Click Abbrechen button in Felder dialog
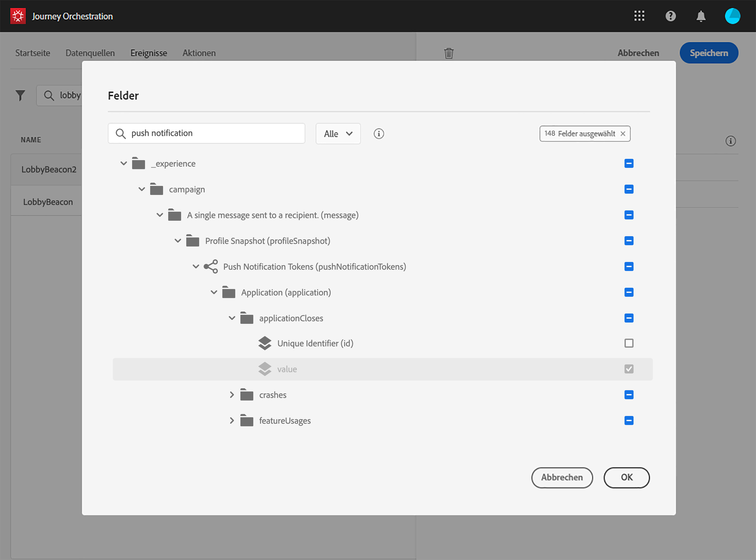 point(561,477)
